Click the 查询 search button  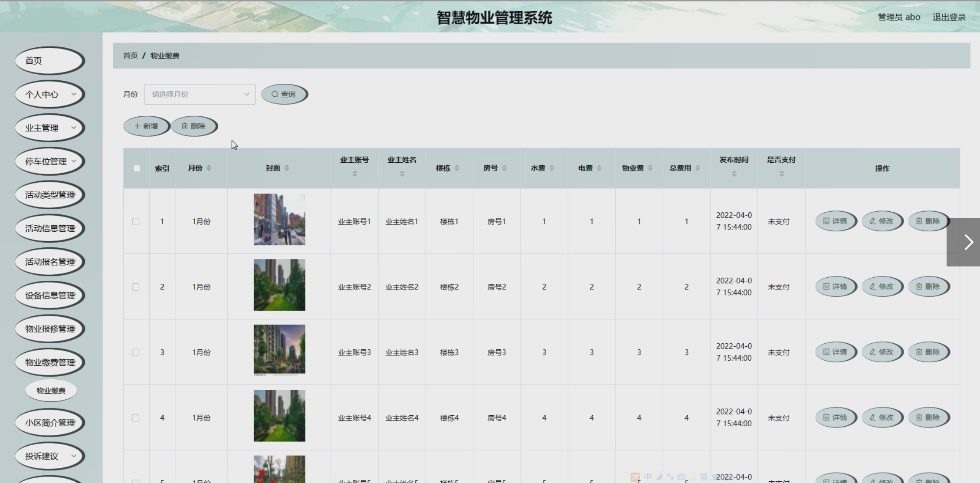click(284, 94)
